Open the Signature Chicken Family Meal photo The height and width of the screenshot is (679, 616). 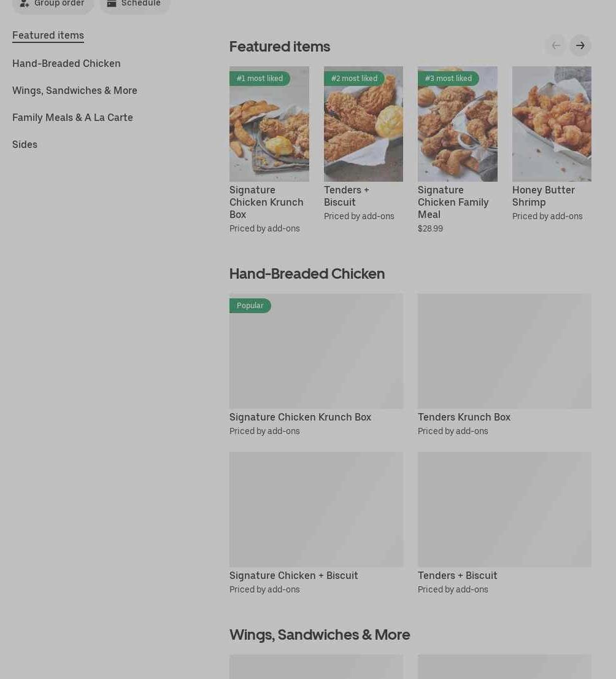click(458, 124)
